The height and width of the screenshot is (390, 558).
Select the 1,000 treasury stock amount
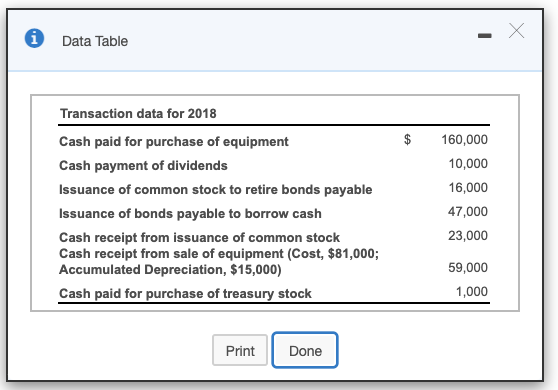472,291
